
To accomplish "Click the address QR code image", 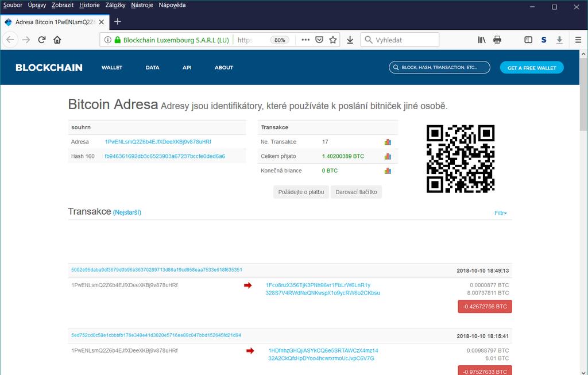I will (x=461, y=159).
